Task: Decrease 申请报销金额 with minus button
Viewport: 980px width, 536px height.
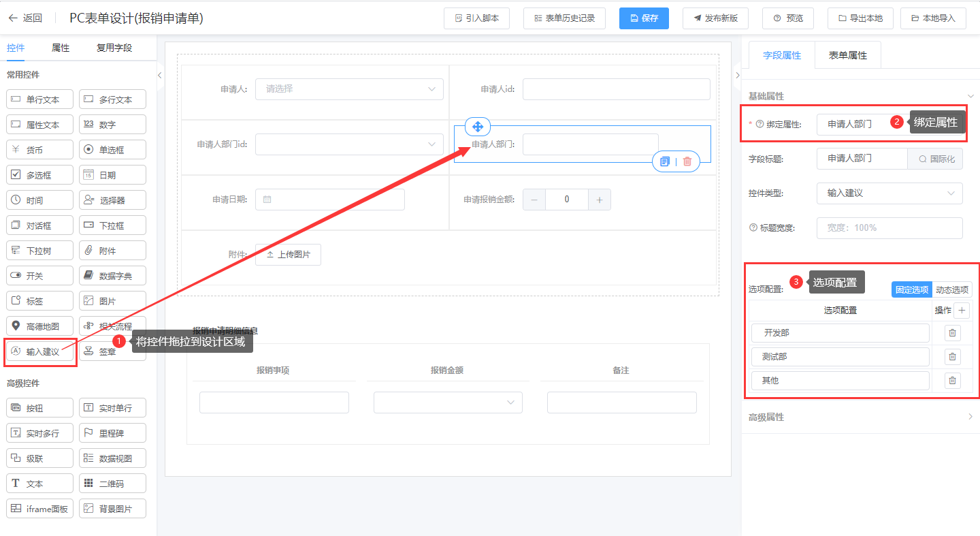Action: (x=534, y=200)
